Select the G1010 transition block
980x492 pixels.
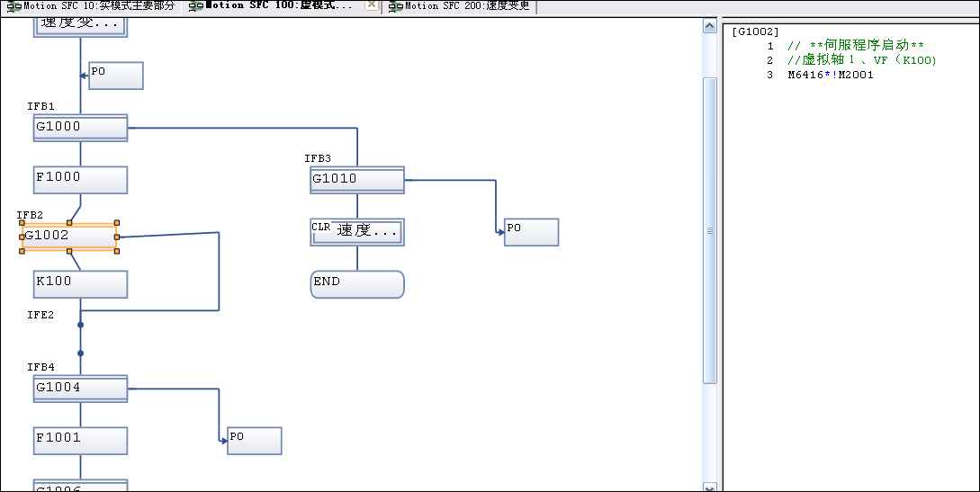point(356,180)
